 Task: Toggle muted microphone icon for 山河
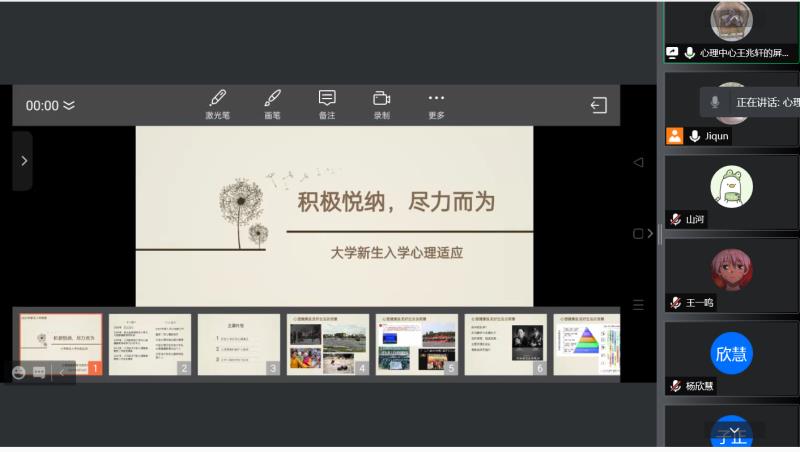[x=676, y=219]
